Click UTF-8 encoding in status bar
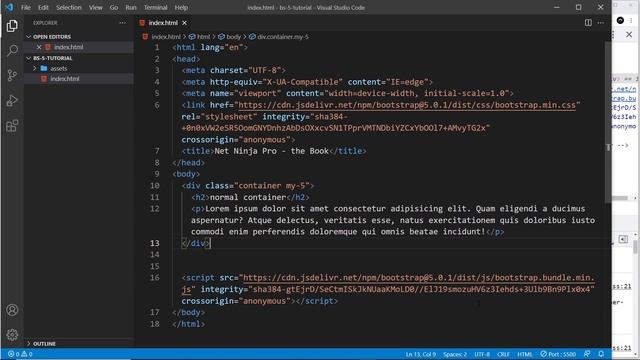 482,354
